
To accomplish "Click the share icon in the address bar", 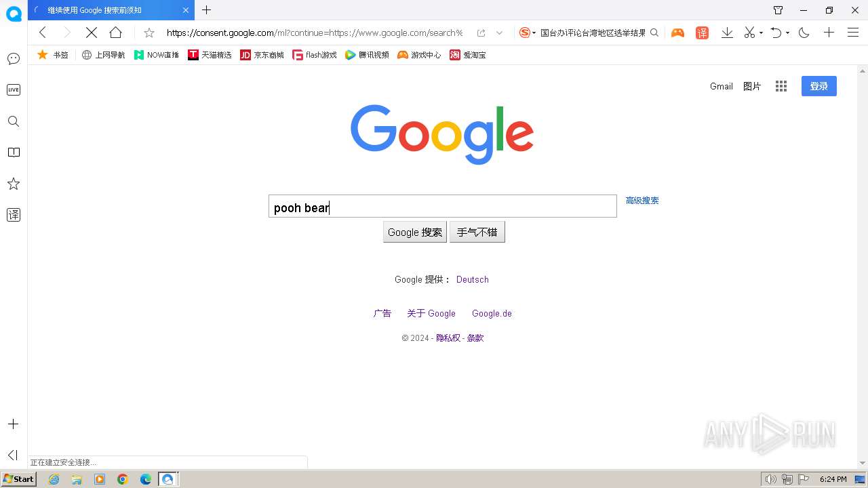I will [481, 33].
